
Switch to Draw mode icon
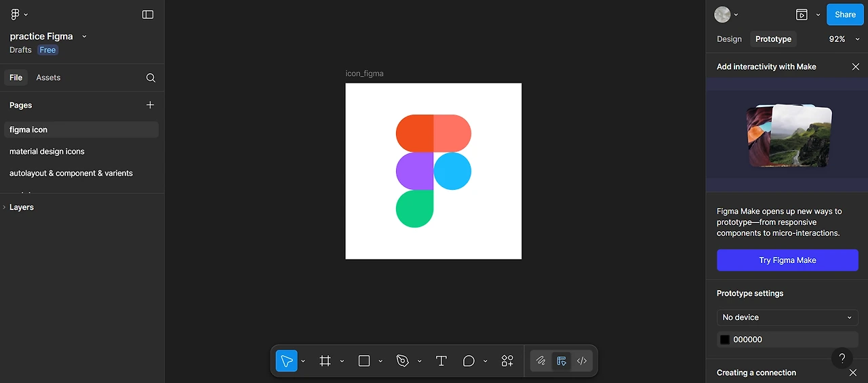point(540,361)
